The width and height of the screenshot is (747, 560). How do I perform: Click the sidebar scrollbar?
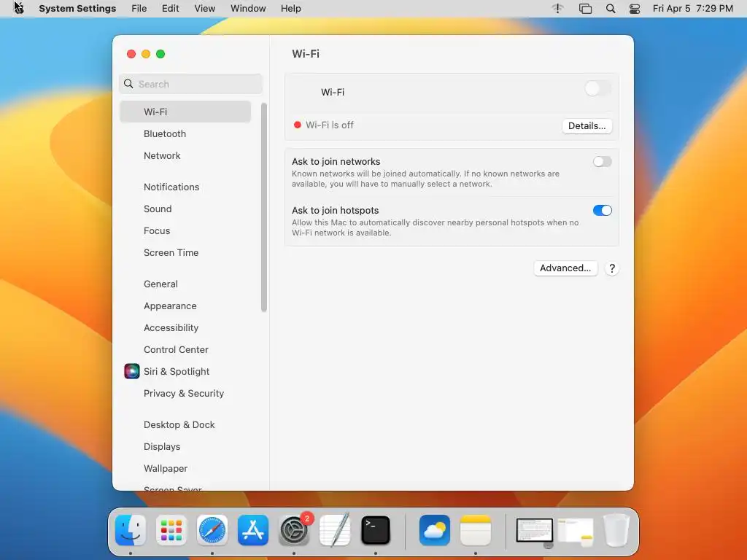[x=264, y=208]
